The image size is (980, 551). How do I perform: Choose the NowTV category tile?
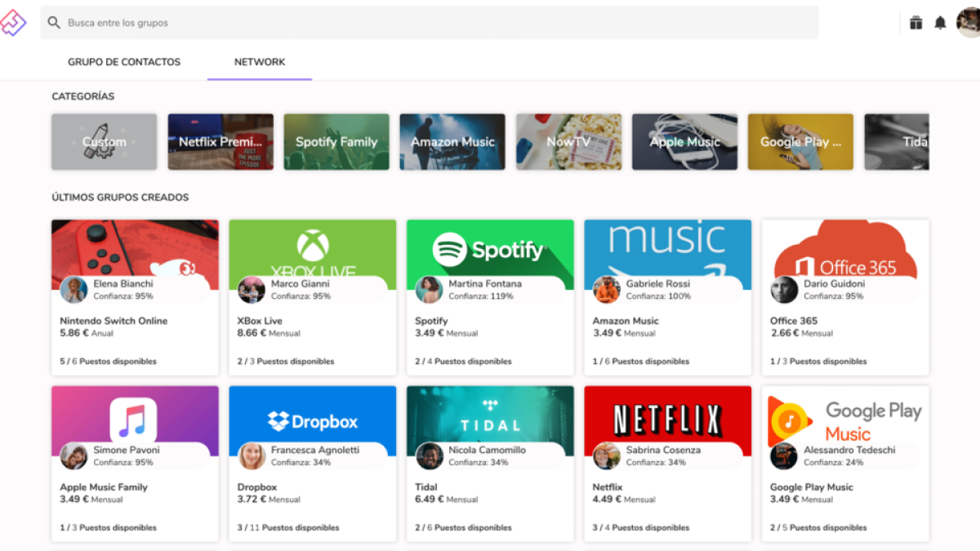pyautogui.click(x=568, y=142)
